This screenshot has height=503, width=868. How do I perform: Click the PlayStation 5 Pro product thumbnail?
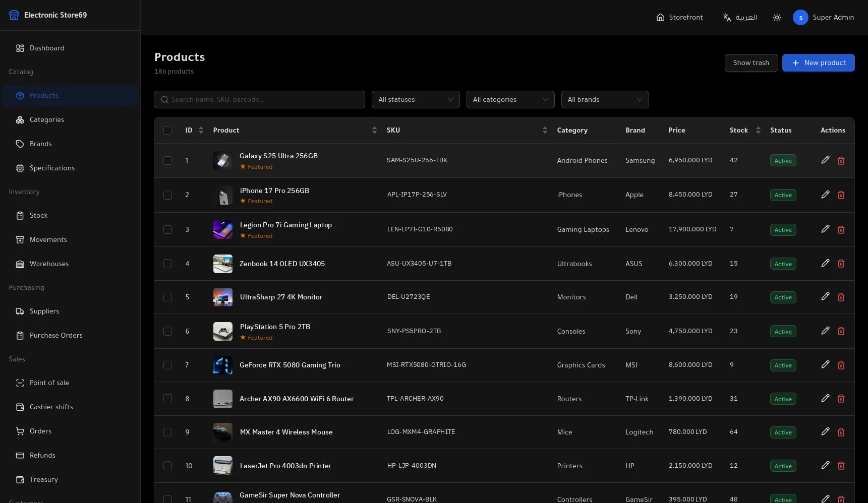(222, 331)
